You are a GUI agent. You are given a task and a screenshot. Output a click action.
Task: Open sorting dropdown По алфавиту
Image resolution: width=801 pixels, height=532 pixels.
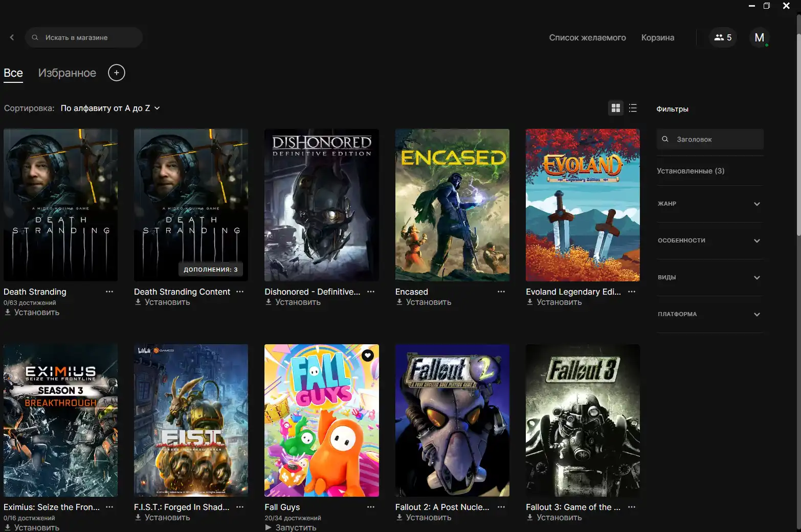point(110,108)
